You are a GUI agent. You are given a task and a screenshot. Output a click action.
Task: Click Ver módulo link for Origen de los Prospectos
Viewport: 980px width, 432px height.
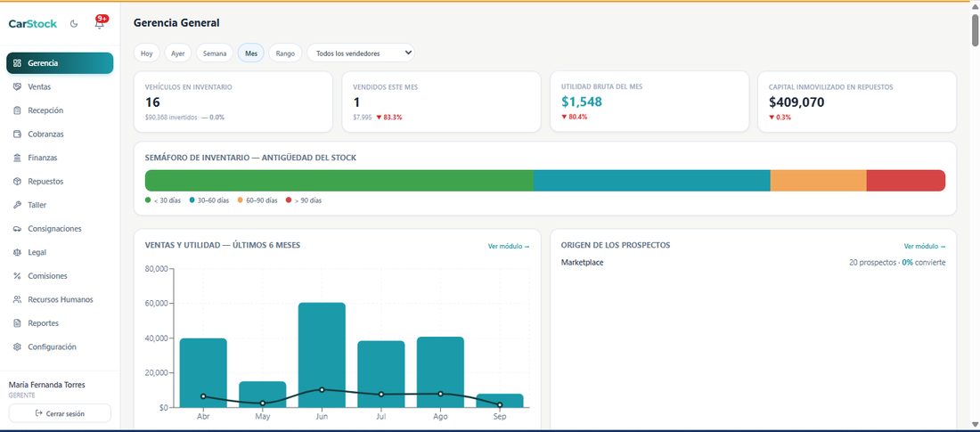click(925, 247)
